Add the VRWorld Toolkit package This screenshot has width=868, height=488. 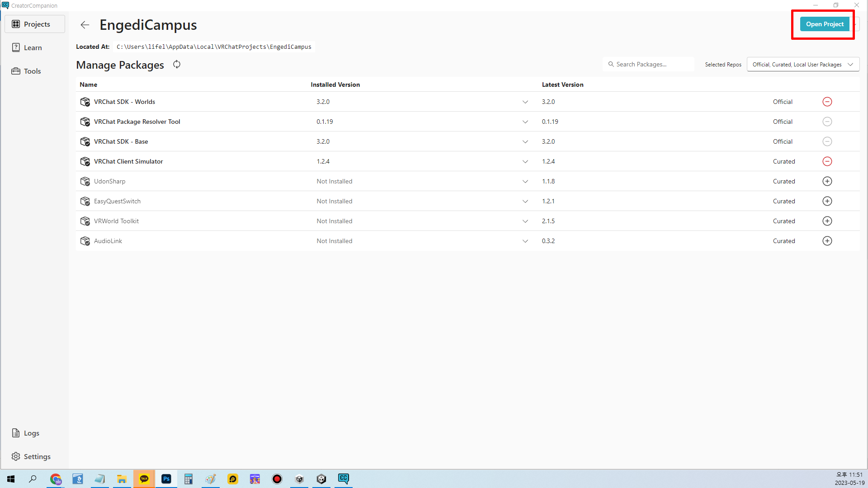click(x=827, y=221)
